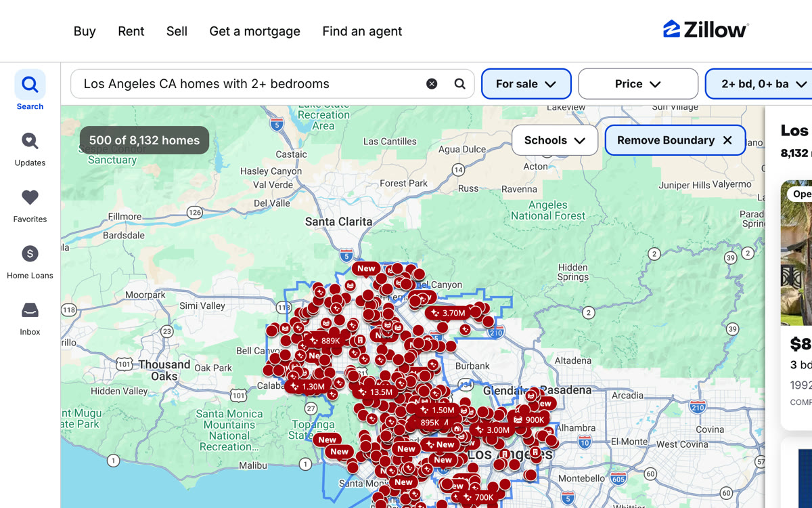Open the Updates sidebar icon
Viewport: 812px width, 508px height.
pyautogui.click(x=30, y=141)
